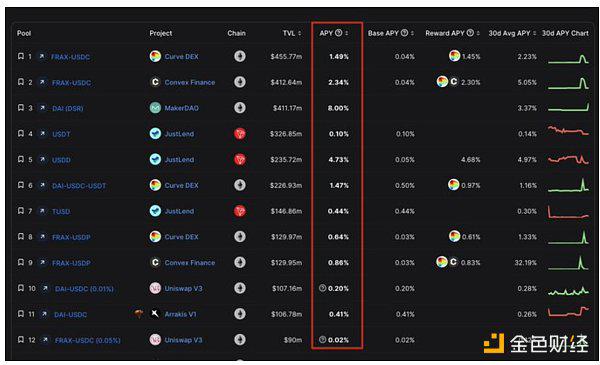Click the MakerDAO project logo icon
The image size is (600, 365).
tap(155, 108)
